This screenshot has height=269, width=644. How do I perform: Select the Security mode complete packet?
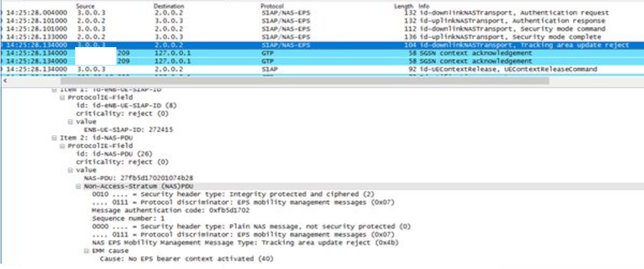coord(322,37)
